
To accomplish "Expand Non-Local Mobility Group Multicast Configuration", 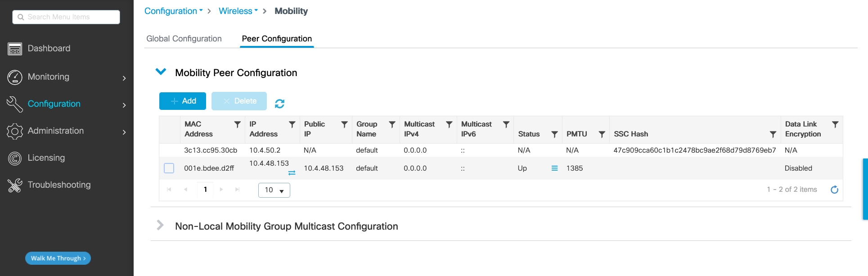I will (x=160, y=225).
